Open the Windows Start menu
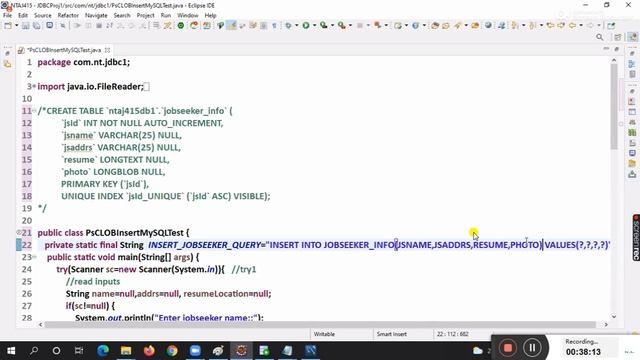The width and height of the screenshot is (640, 360). 11,351
